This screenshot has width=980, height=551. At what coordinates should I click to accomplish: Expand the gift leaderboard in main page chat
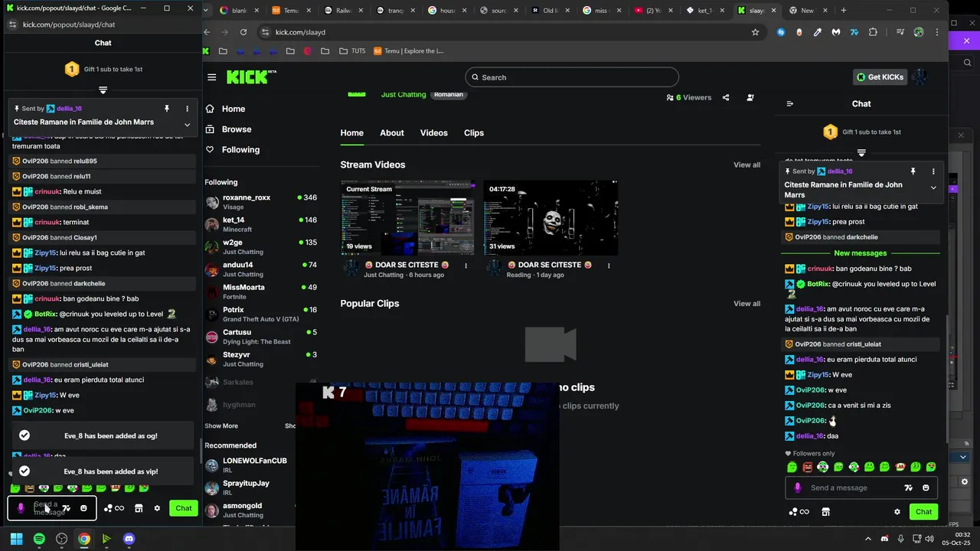[x=861, y=152]
